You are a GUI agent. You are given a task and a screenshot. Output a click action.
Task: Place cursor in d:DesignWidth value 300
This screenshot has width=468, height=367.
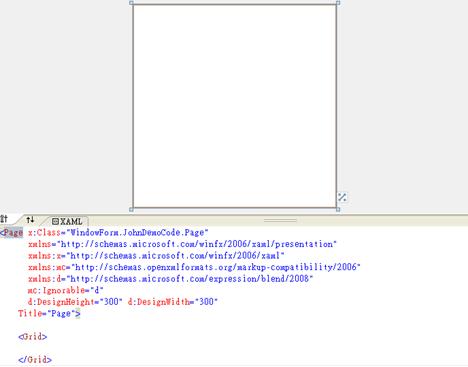(206, 302)
